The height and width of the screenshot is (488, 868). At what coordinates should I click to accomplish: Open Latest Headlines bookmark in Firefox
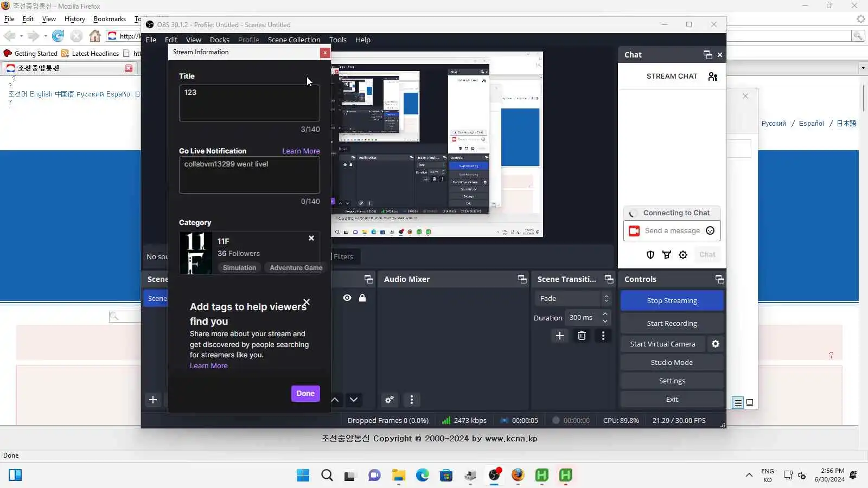tap(90, 54)
